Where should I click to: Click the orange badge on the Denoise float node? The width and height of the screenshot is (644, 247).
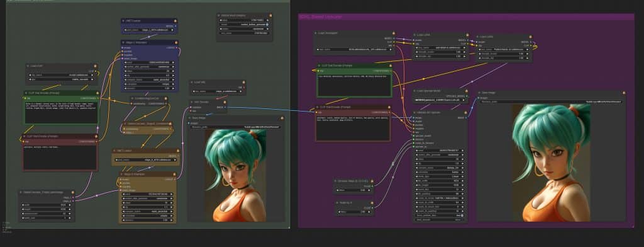pyautogui.click(x=372, y=180)
